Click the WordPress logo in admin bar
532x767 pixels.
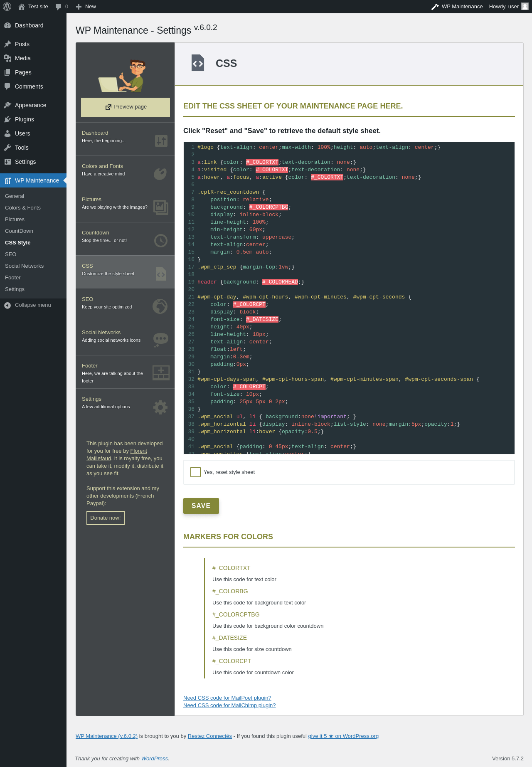[7, 7]
